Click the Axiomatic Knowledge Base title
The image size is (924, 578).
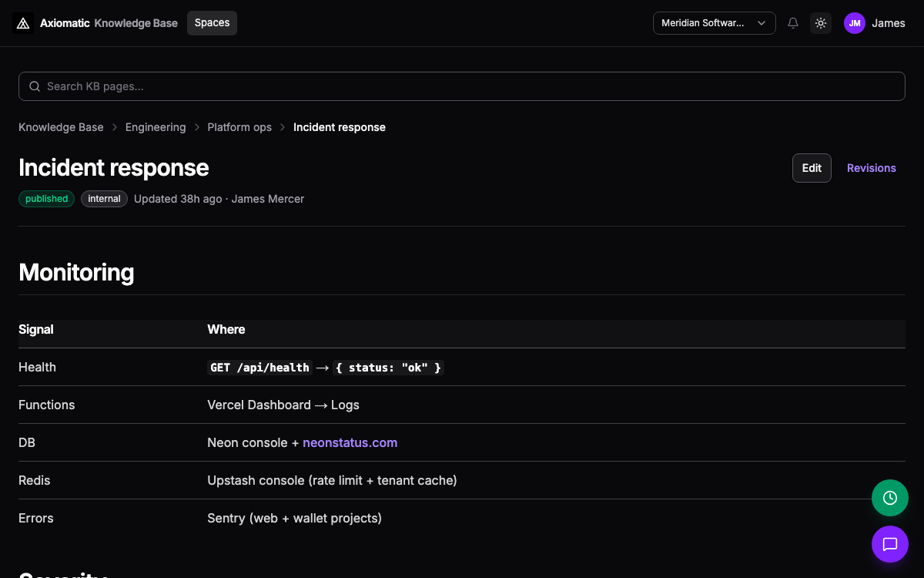coord(109,23)
